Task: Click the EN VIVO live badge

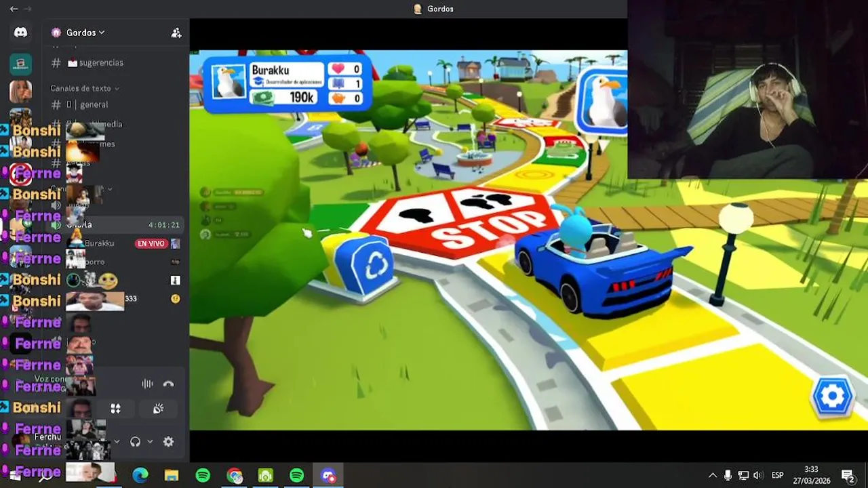Action: pos(151,243)
